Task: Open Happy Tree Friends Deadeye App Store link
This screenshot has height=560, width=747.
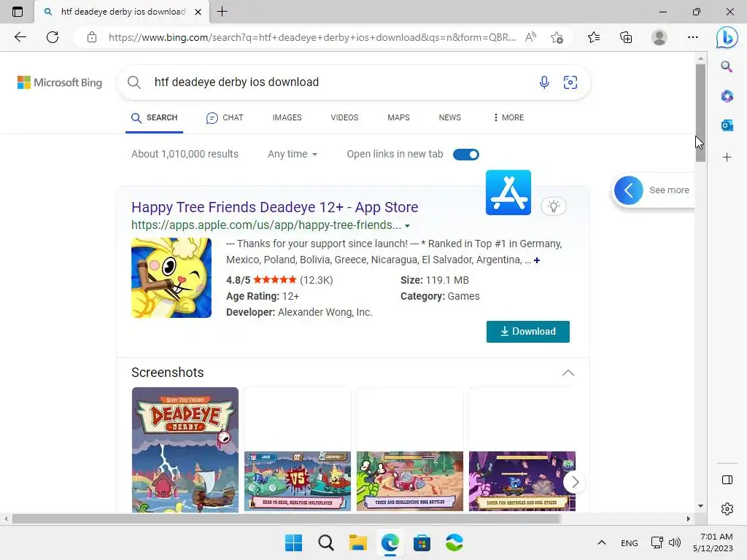Action: pyautogui.click(x=275, y=207)
